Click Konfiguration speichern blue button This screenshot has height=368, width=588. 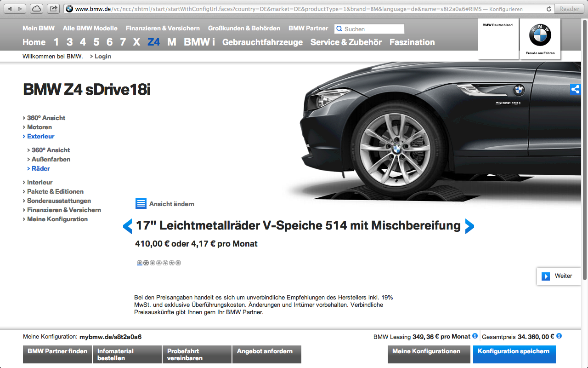514,355
